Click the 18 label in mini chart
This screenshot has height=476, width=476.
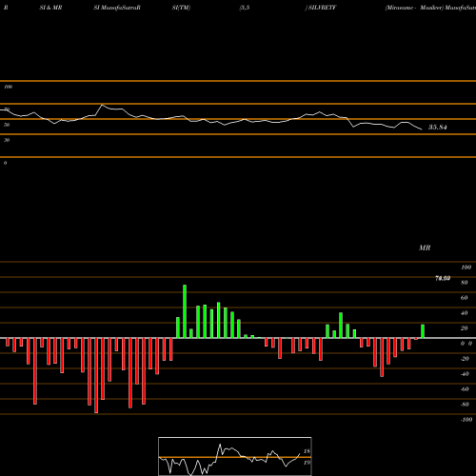pos(307,451)
